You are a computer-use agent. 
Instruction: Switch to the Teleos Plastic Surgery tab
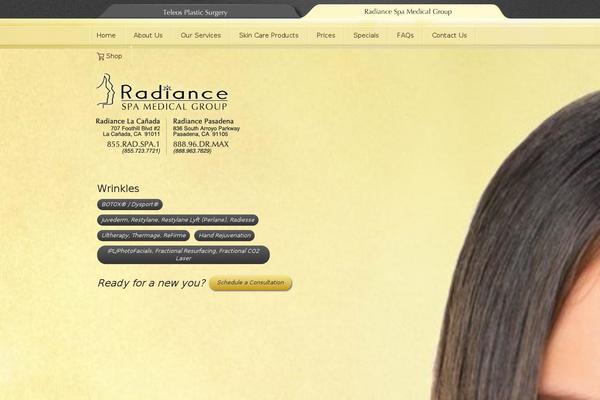[x=195, y=12]
